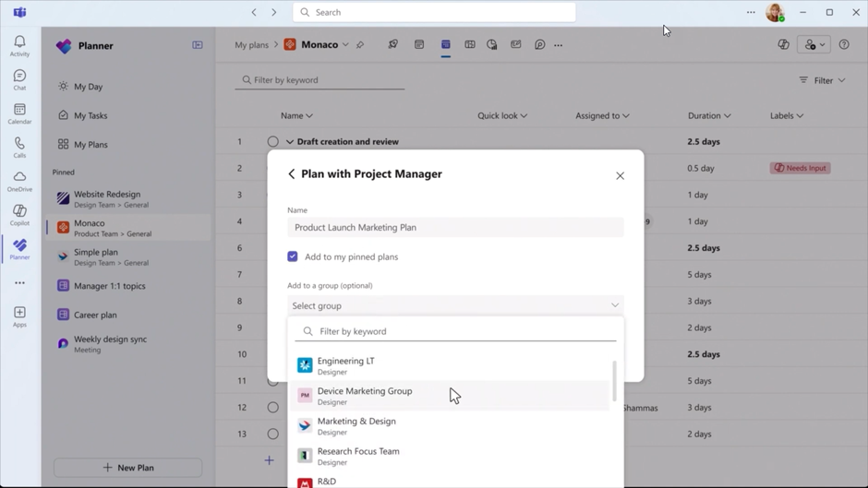The image size is (868, 488).
Task: Go forward in Teams history
Action: tap(273, 12)
